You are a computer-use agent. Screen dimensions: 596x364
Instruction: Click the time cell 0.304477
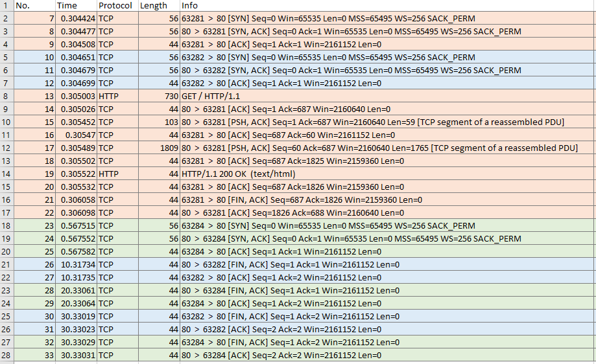tap(76, 32)
